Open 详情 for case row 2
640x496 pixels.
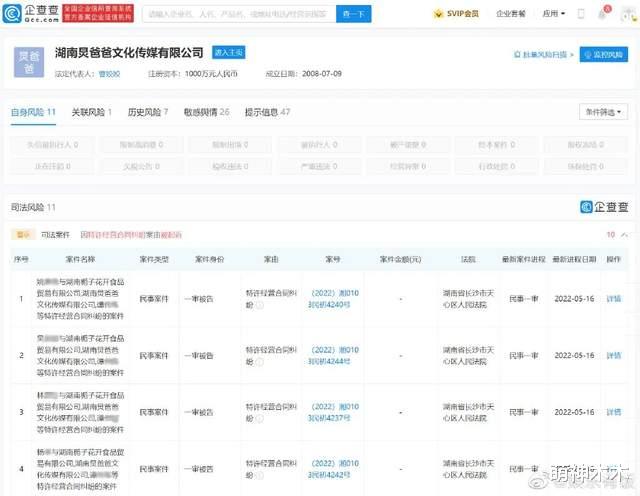(613, 356)
